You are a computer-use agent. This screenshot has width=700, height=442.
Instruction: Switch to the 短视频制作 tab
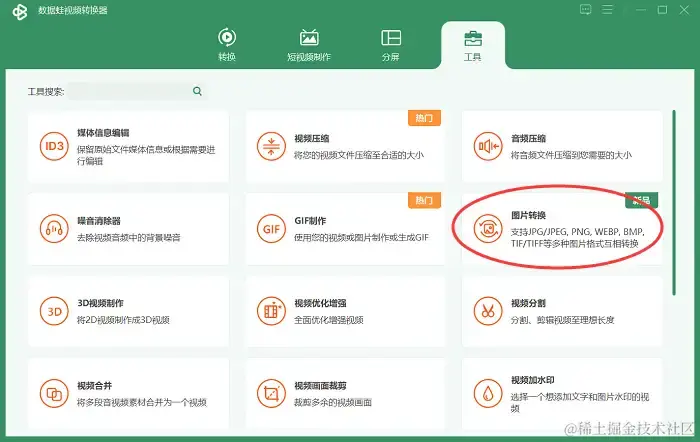coord(309,44)
